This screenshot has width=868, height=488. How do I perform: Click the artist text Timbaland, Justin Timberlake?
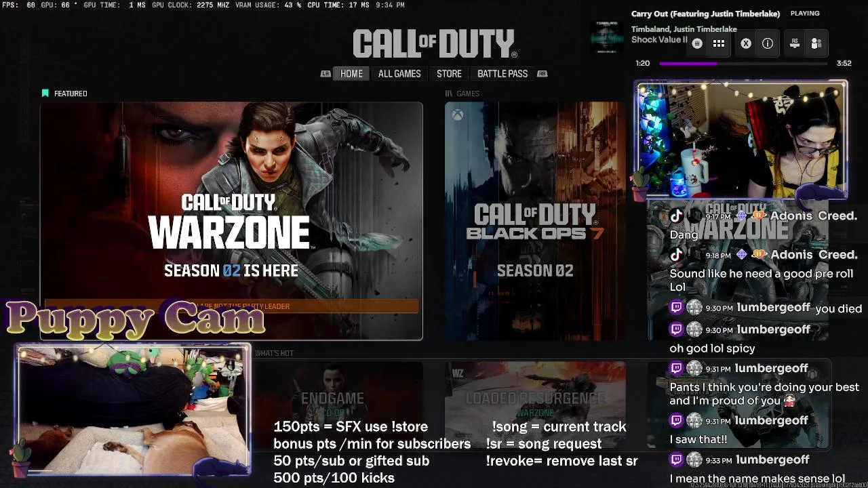tap(684, 29)
